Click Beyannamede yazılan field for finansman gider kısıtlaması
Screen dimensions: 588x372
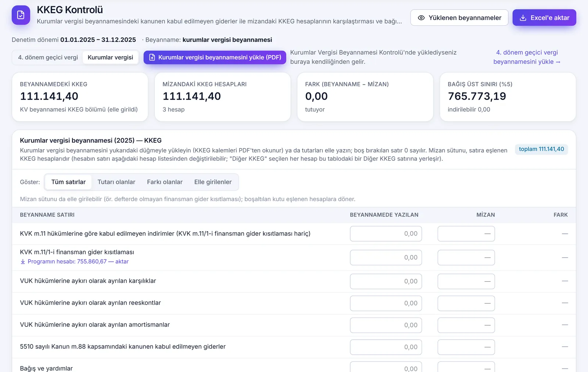pyautogui.click(x=386, y=258)
